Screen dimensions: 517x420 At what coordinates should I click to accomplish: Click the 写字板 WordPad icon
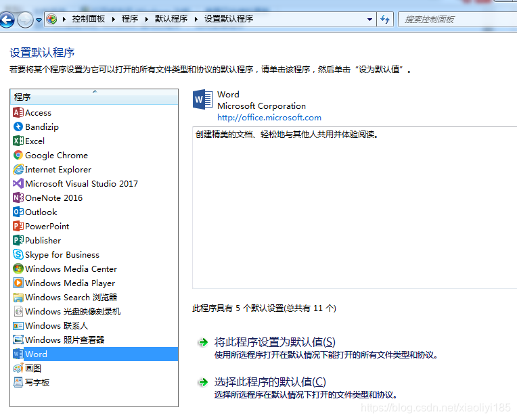coord(18,382)
